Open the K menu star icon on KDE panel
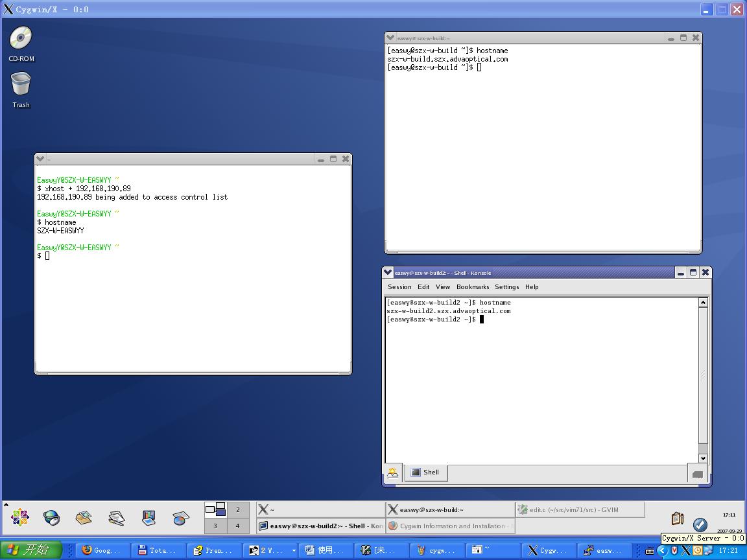The width and height of the screenshot is (747, 560). point(19,517)
